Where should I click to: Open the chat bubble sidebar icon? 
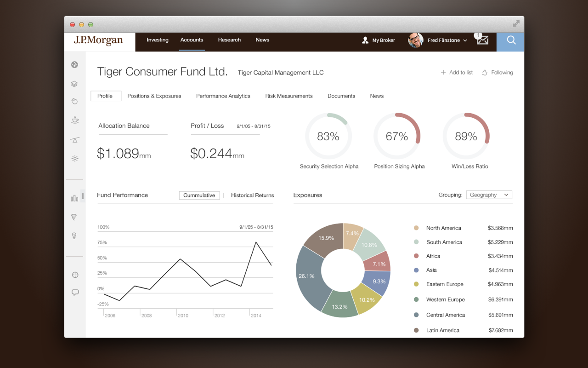pos(75,292)
